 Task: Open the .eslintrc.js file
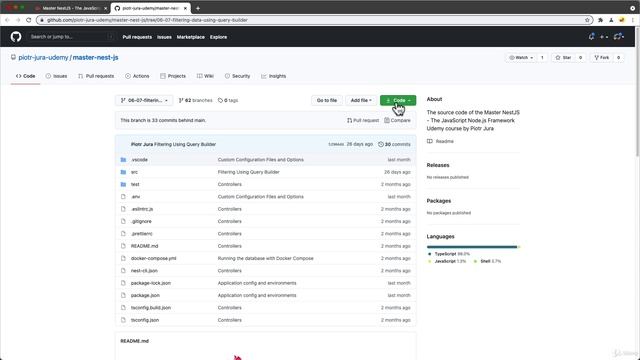[x=142, y=209]
